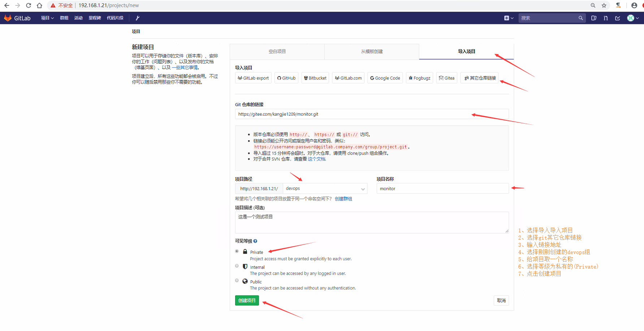The height and width of the screenshot is (331, 644).
Task: Switch to the 导入项目 tab
Action: tap(466, 51)
